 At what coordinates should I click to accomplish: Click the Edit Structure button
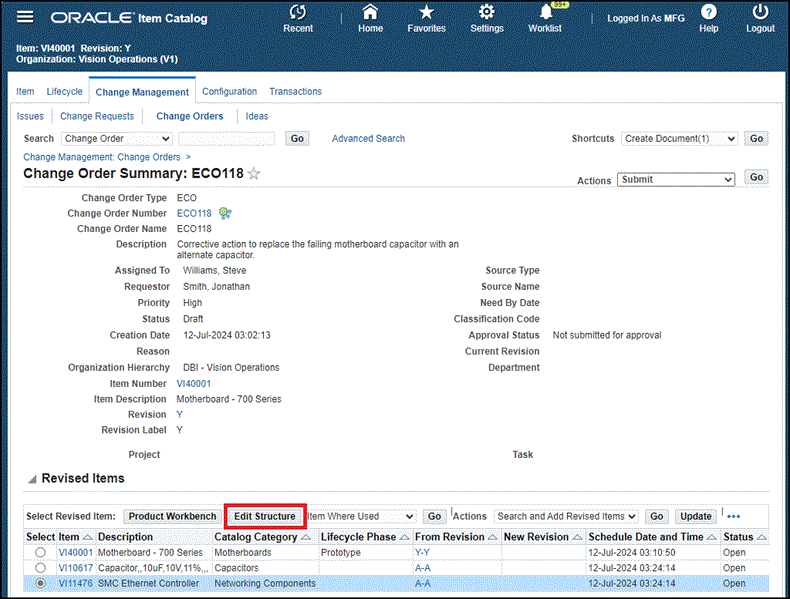pos(265,516)
